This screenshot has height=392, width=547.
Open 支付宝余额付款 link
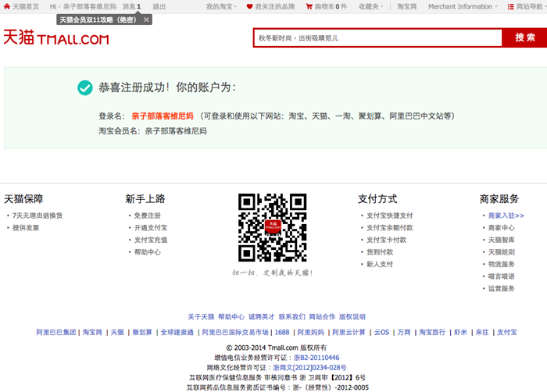[x=390, y=228]
